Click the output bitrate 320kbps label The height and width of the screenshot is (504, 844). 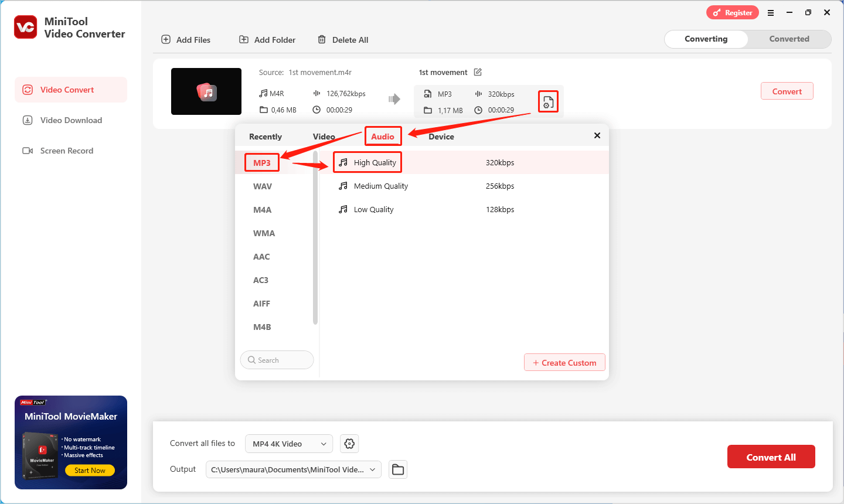pyautogui.click(x=501, y=94)
